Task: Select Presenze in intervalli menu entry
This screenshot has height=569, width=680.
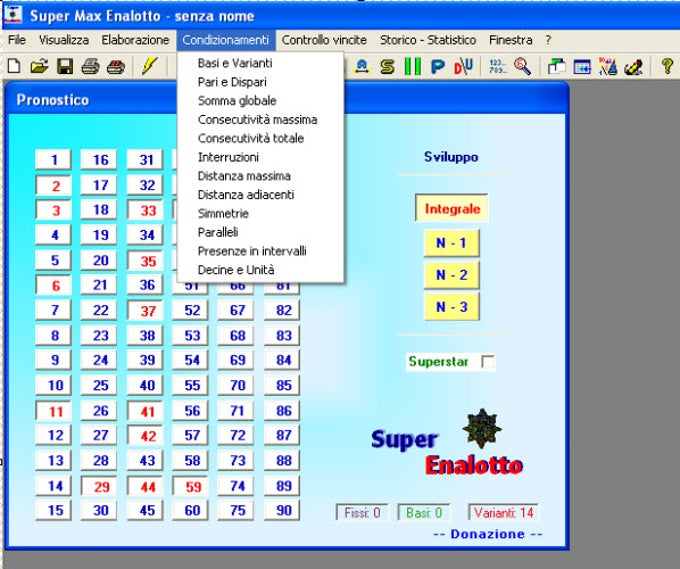Action: tap(260, 251)
